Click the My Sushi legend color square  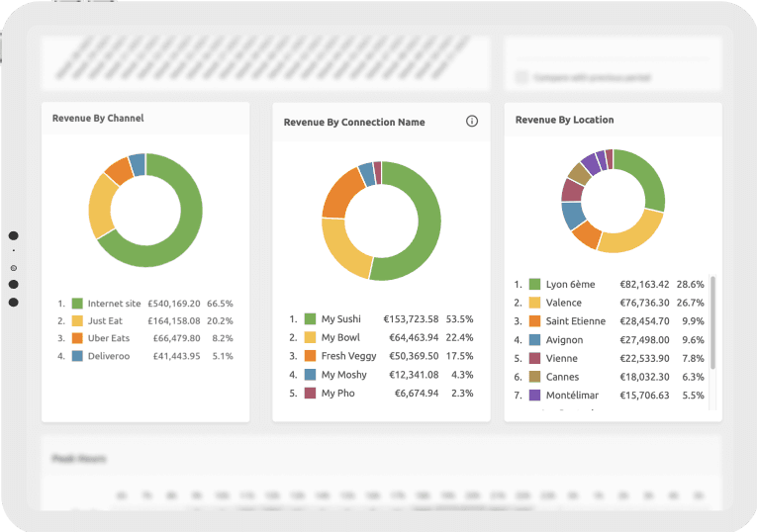click(x=311, y=319)
